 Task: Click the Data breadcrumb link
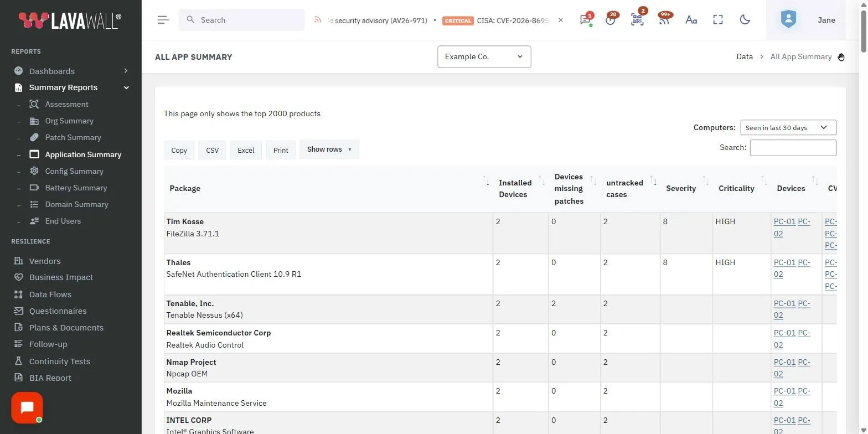coord(745,56)
